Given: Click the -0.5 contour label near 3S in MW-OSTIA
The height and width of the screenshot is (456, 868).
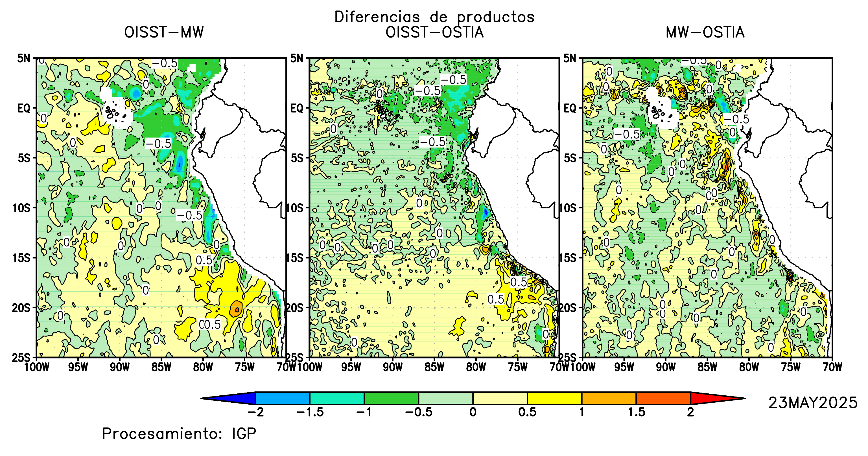Looking at the screenshot, I should coord(627,135).
